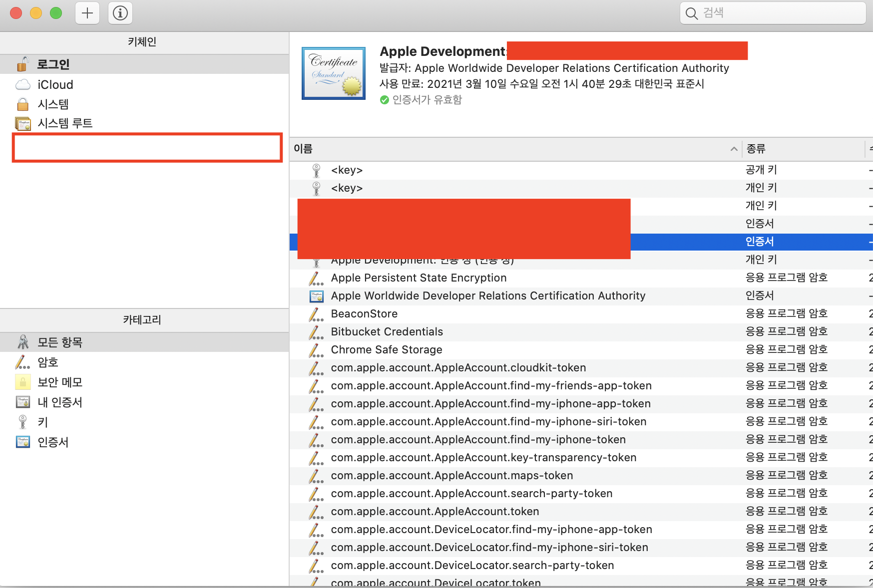This screenshot has height=588, width=873.
Task: Select the Chrome Safe Storage entry
Action: [x=581, y=350]
